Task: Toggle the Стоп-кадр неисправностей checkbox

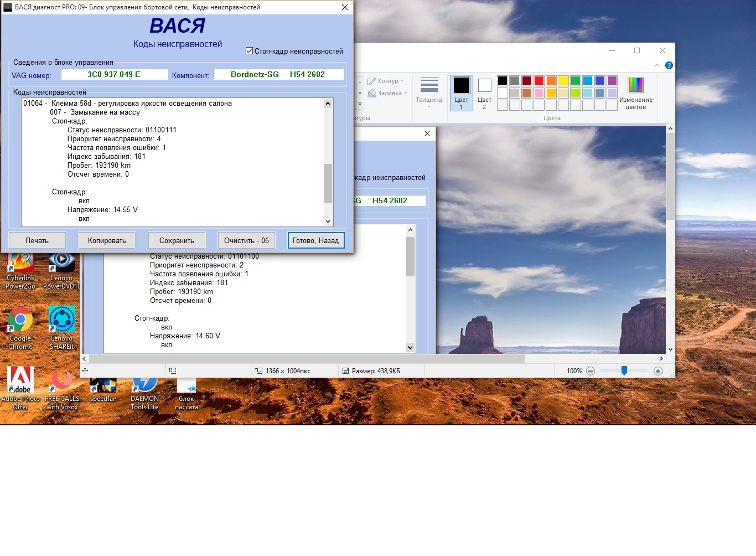Action: (250, 51)
